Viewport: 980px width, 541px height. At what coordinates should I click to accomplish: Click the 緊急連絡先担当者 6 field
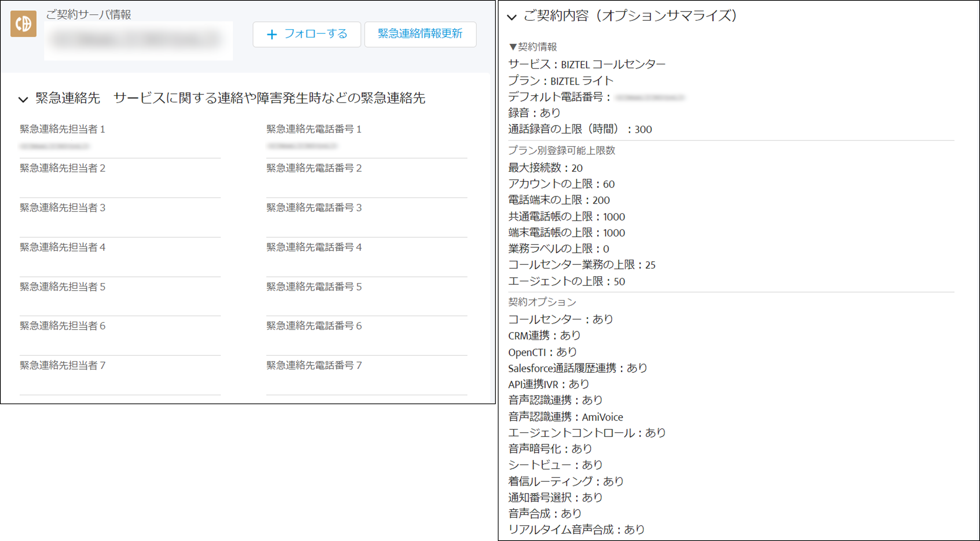pyautogui.click(x=120, y=337)
